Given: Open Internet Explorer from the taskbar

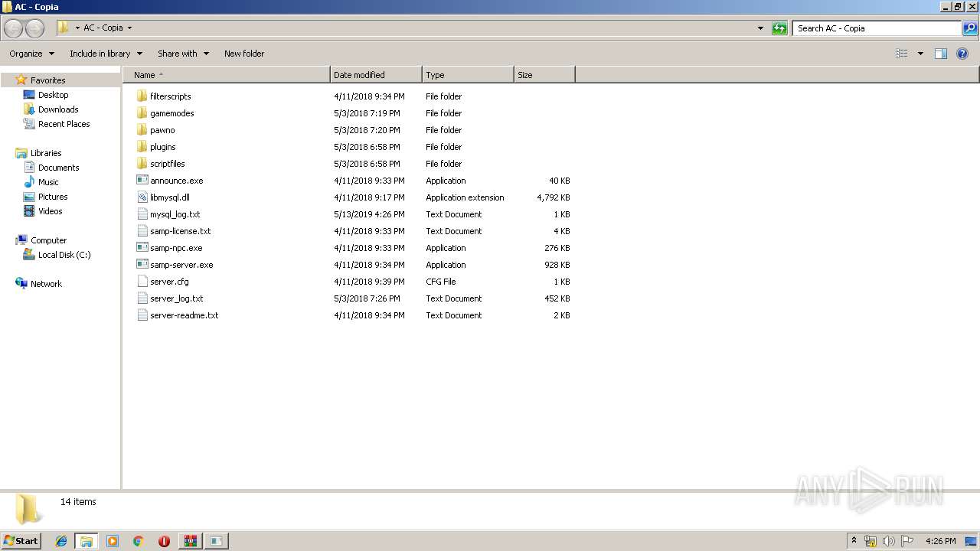Looking at the screenshot, I should point(61,541).
